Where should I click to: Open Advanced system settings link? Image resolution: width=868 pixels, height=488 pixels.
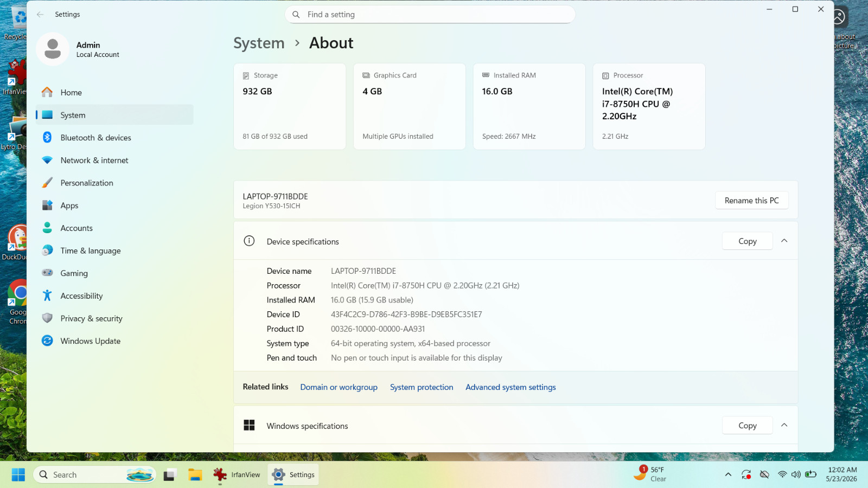tap(510, 387)
